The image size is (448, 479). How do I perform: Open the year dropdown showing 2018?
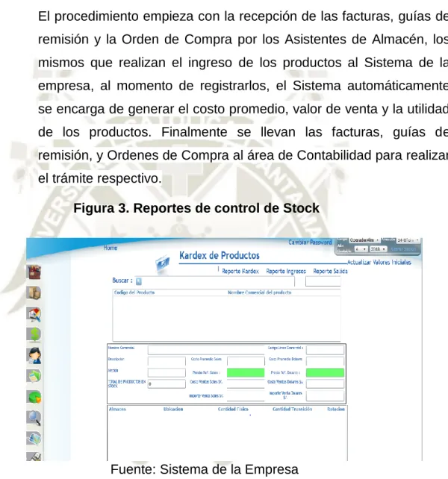click(378, 249)
